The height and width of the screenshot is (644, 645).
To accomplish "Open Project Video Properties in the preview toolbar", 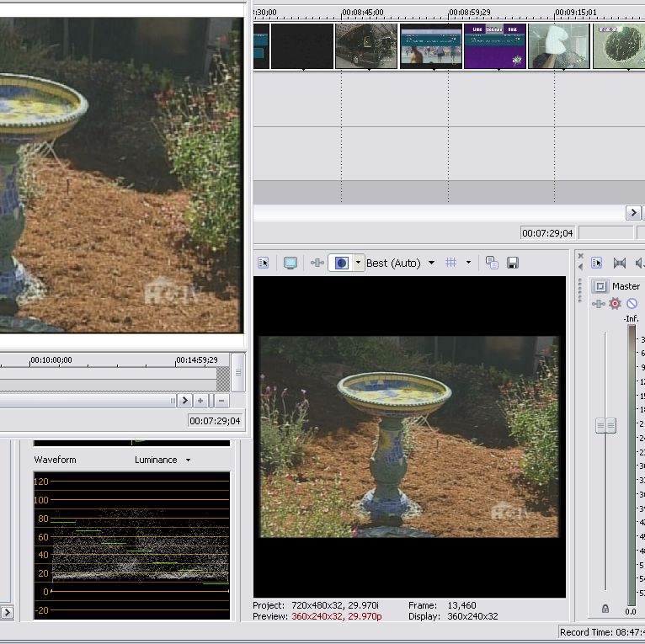I will 264,263.
